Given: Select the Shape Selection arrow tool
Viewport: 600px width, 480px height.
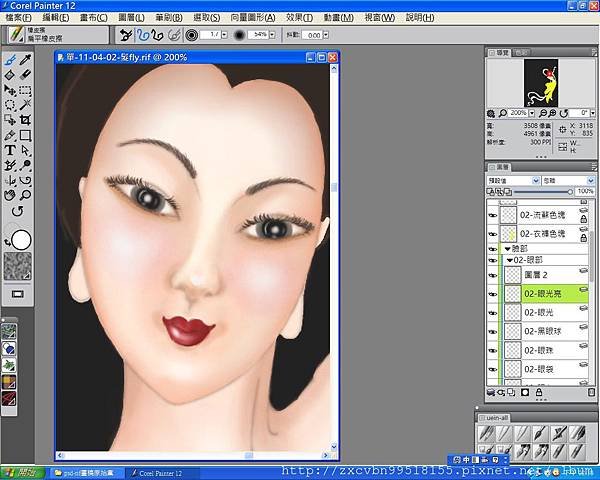Looking at the screenshot, I should 25,150.
